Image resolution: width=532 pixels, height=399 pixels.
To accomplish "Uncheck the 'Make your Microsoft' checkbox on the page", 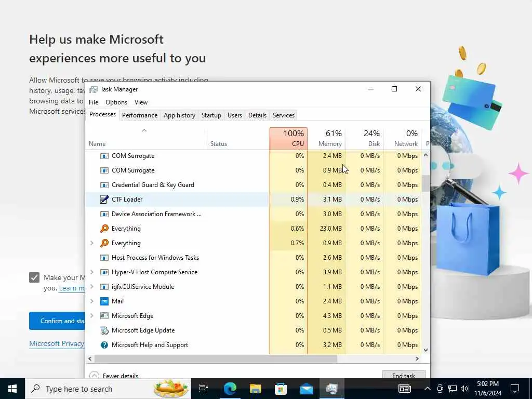I will pos(34,277).
